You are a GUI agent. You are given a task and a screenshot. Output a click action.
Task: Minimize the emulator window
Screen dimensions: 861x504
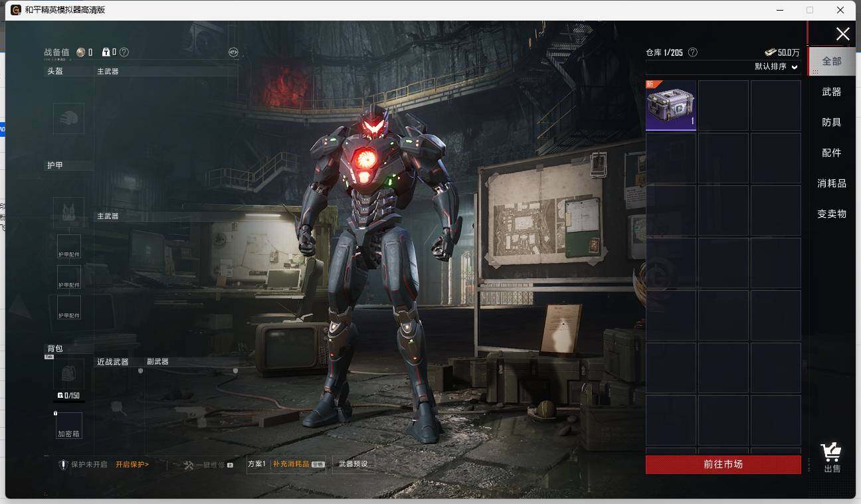(779, 10)
